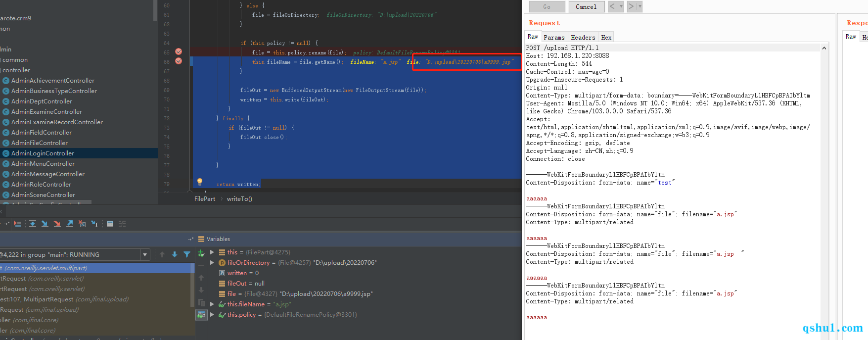Viewport: 868px width, 340px height.
Task: Click the Run to Cursor icon
Action: pos(94,224)
